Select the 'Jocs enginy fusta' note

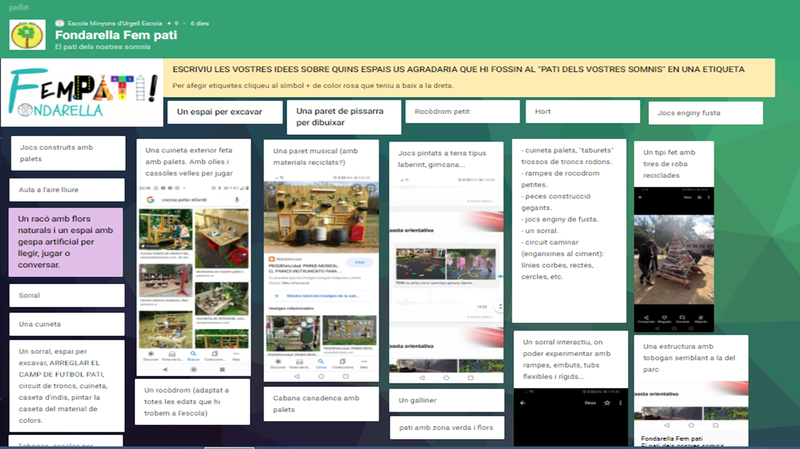tap(706, 113)
